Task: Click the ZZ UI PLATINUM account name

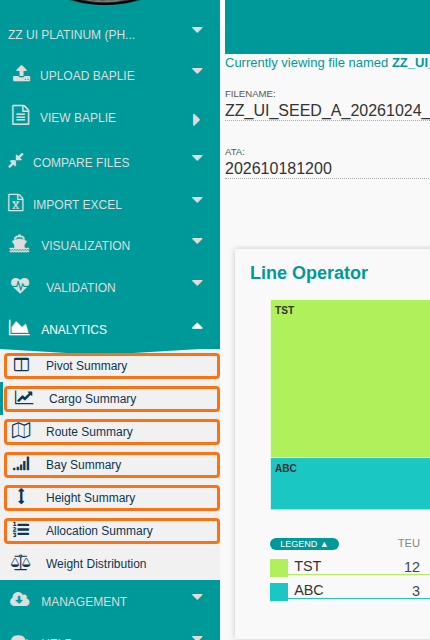Action: coord(71,35)
